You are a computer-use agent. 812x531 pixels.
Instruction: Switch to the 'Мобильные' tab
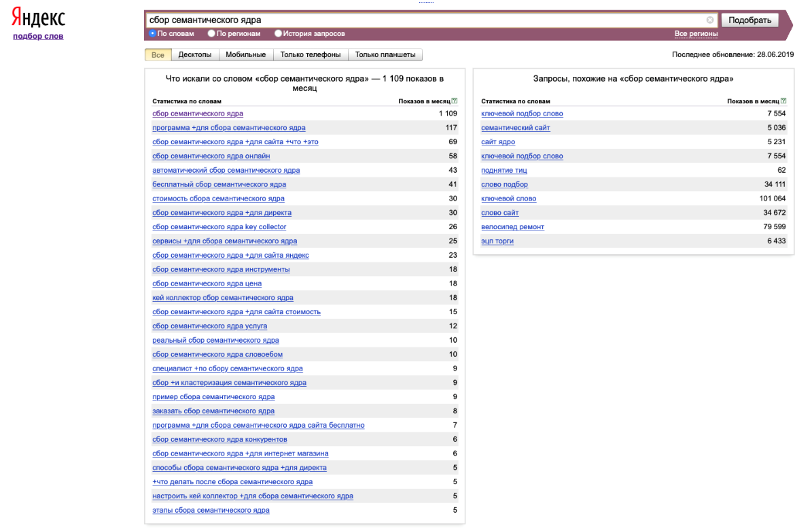[x=245, y=55]
